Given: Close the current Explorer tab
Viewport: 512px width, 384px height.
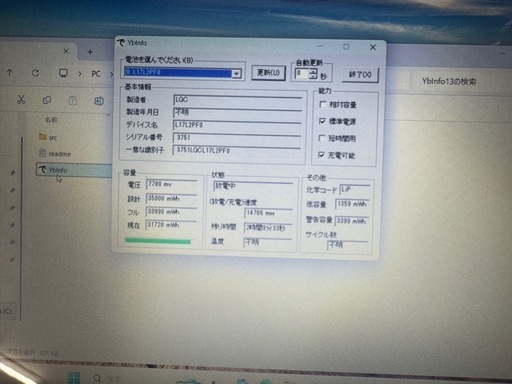Looking at the screenshot, I should tap(66, 51).
